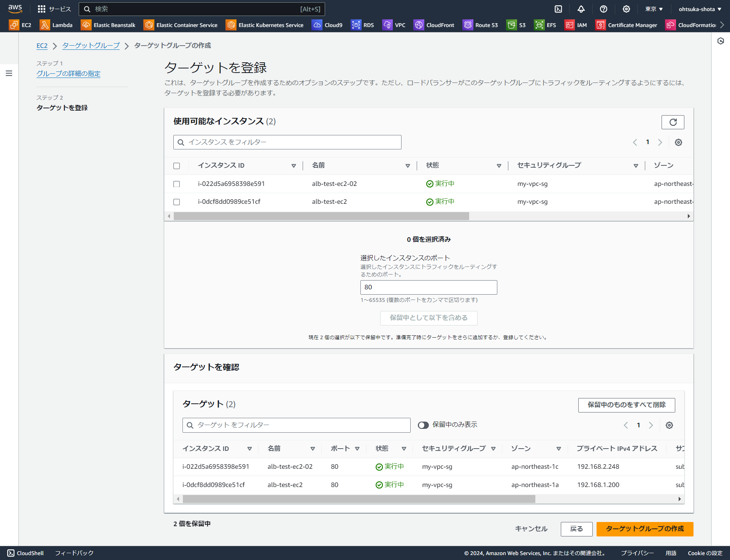Open Route 53 from the favorites bar
Screen dimensions: 730x560
tap(480, 25)
